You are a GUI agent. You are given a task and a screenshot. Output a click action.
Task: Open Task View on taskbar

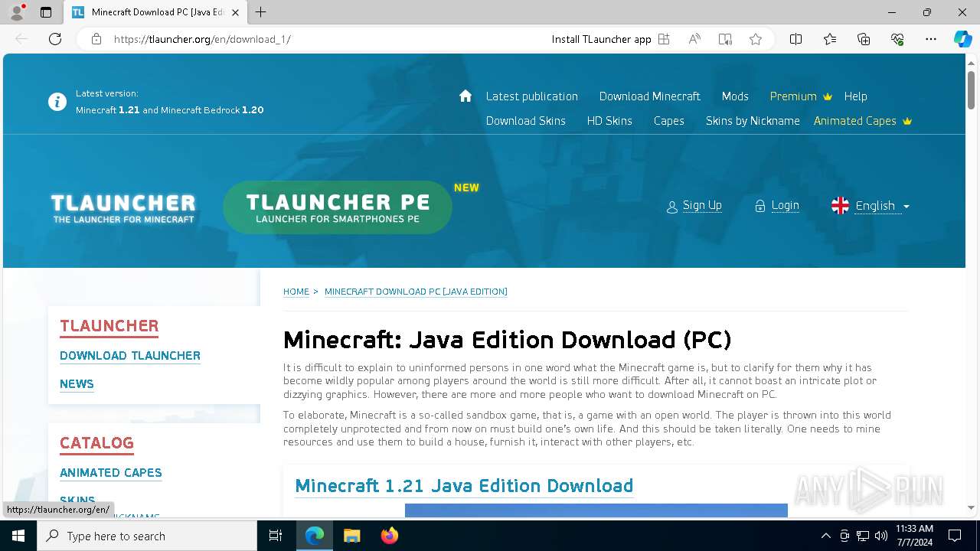276,536
